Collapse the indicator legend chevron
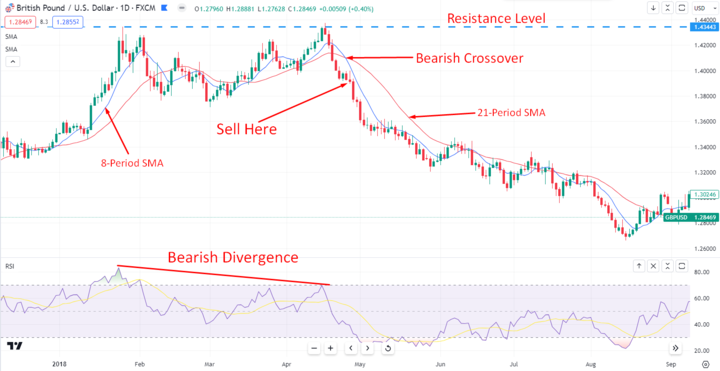This screenshot has height=371, width=720. tap(12, 61)
